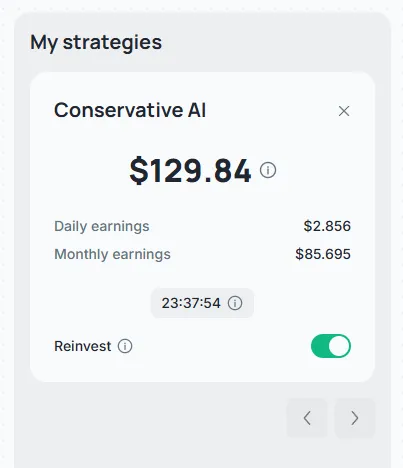Go to previous strategy with left chevron
Image resolution: width=403 pixels, height=468 pixels.
[307, 418]
